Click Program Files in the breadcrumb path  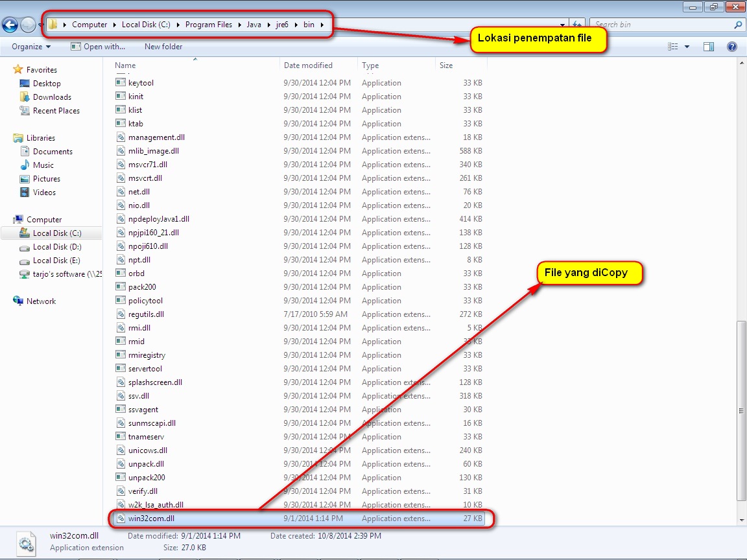click(x=208, y=25)
